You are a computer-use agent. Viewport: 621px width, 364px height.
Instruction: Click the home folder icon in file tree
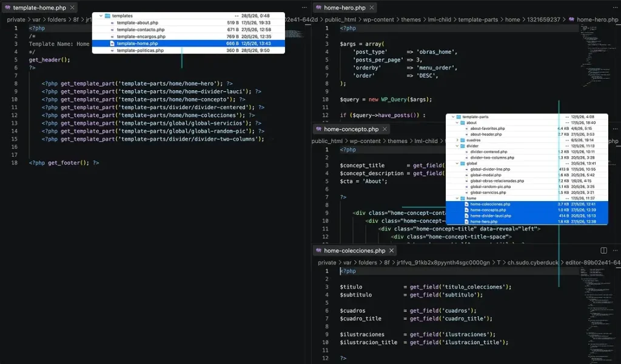point(463,198)
